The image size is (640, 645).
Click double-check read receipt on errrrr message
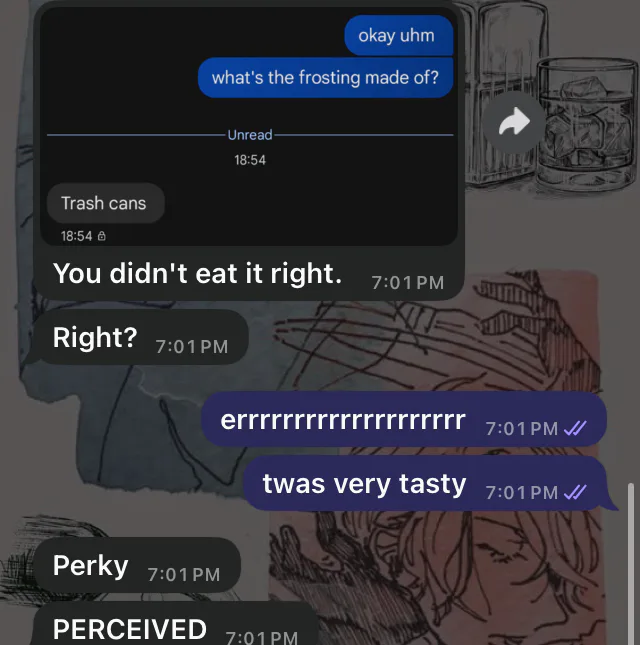pyautogui.click(x=575, y=429)
